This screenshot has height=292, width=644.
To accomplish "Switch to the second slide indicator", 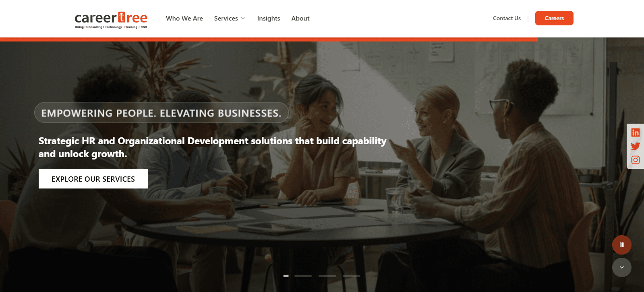I will point(303,276).
